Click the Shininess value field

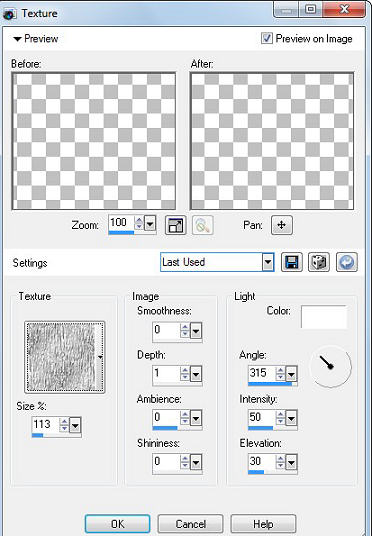point(166,462)
